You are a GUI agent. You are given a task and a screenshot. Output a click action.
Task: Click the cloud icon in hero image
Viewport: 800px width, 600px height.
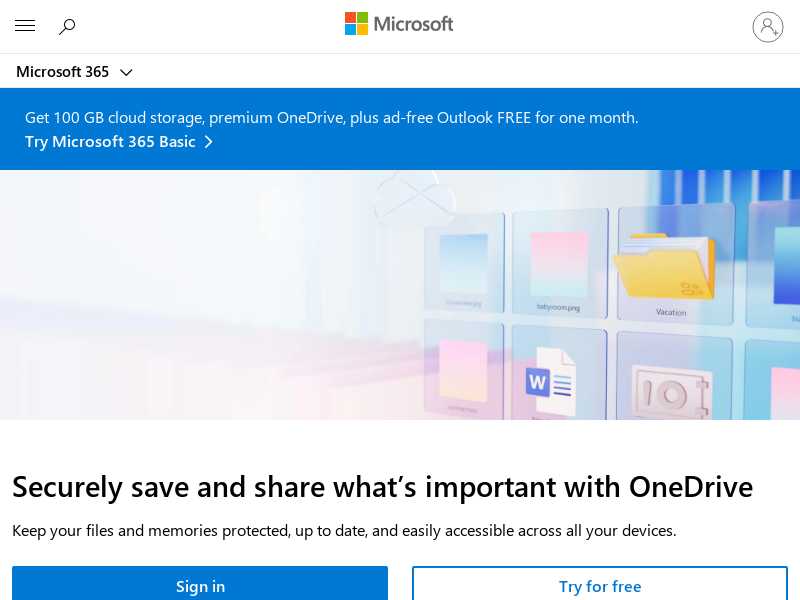pyautogui.click(x=414, y=197)
